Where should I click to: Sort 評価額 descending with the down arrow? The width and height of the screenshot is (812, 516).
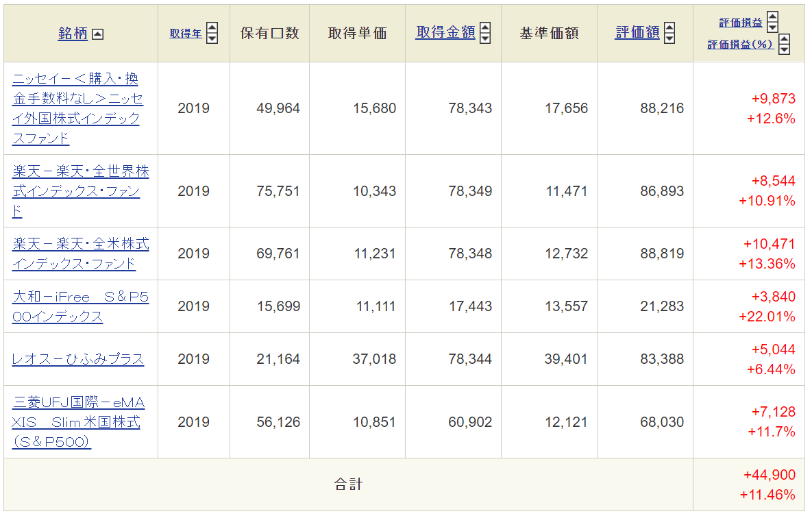tap(669, 38)
